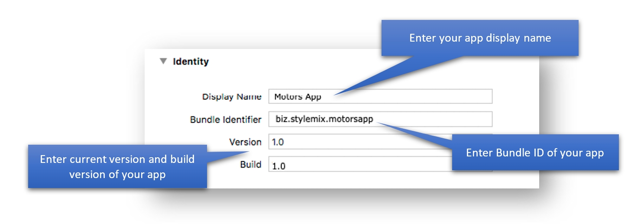Click the 'Enter current version and build' callout
The image size is (644, 224).
[x=117, y=166]
